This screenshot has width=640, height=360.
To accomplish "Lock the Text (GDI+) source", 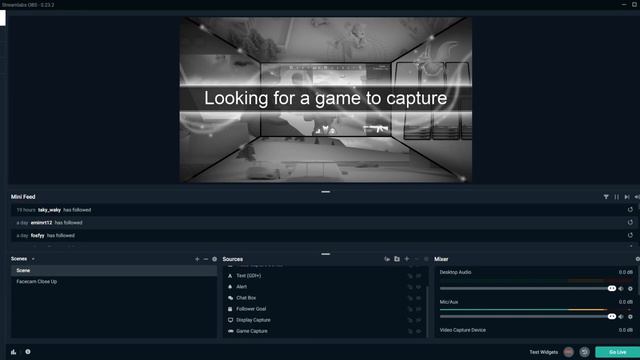I will pos(410,276).
